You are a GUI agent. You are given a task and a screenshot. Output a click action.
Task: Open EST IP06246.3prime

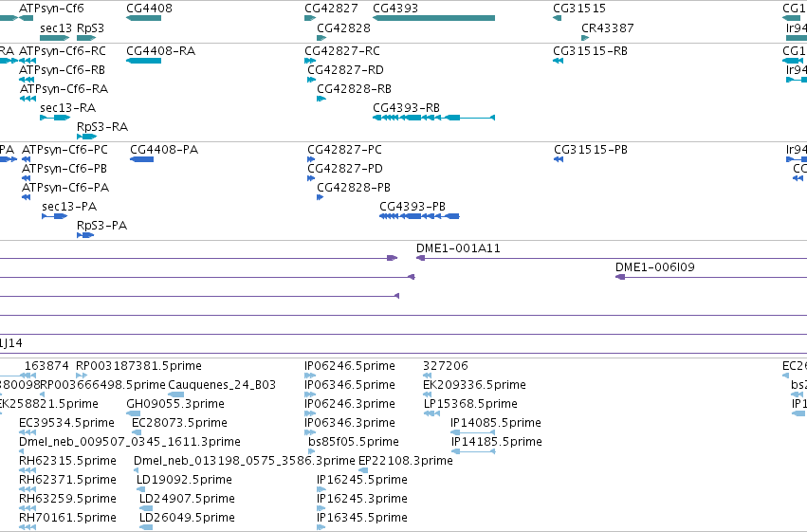(x=350, y=404)
